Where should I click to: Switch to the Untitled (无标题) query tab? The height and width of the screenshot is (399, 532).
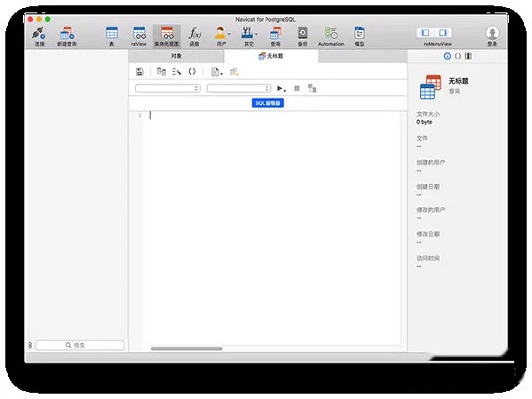271,56
